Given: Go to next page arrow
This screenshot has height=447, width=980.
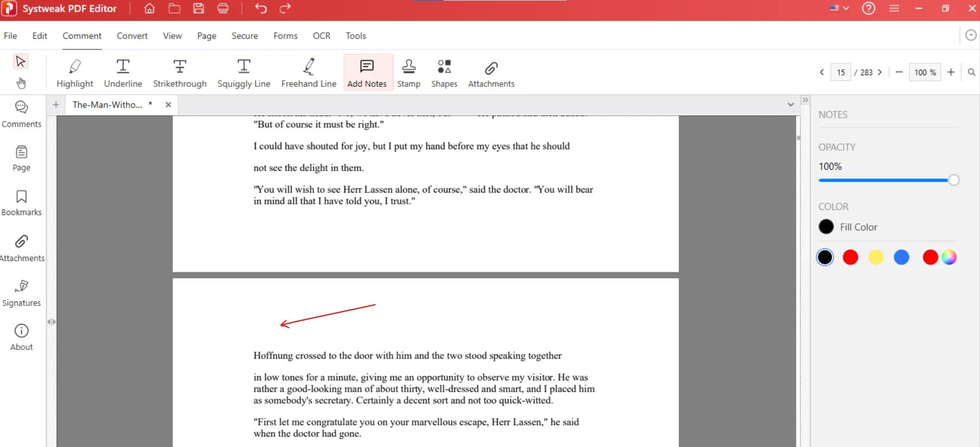Looking at the screenshot, I should click(x=880, y=73).
